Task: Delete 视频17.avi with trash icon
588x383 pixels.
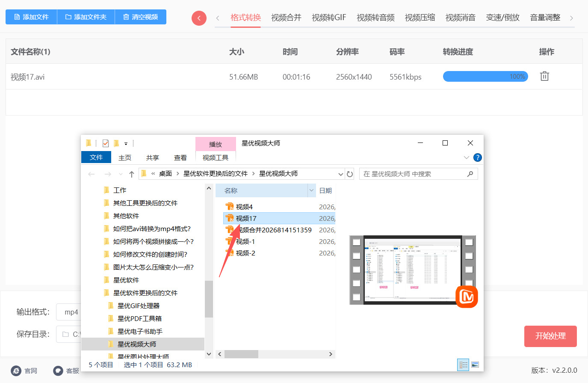Action: [x=544, y=76]
